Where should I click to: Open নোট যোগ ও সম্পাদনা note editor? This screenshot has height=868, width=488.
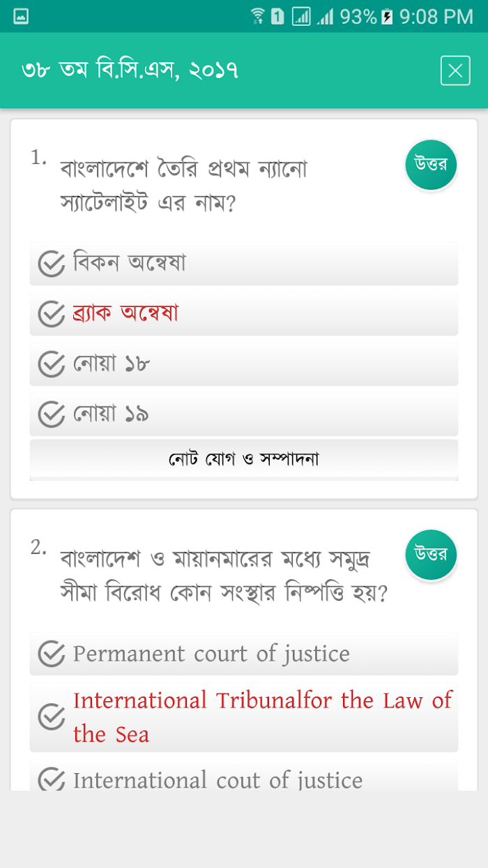[244, 459]
